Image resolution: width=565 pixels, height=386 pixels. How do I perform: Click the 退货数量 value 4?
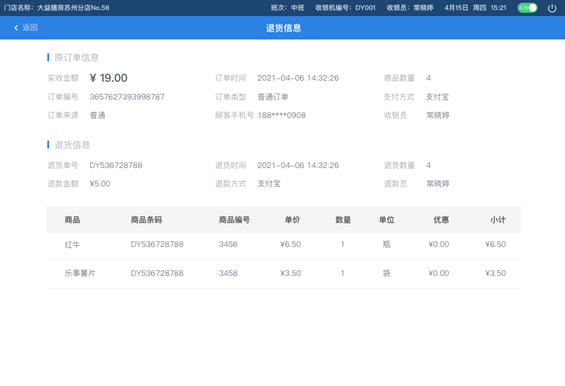pyautogui.click(x=428, y=165)
